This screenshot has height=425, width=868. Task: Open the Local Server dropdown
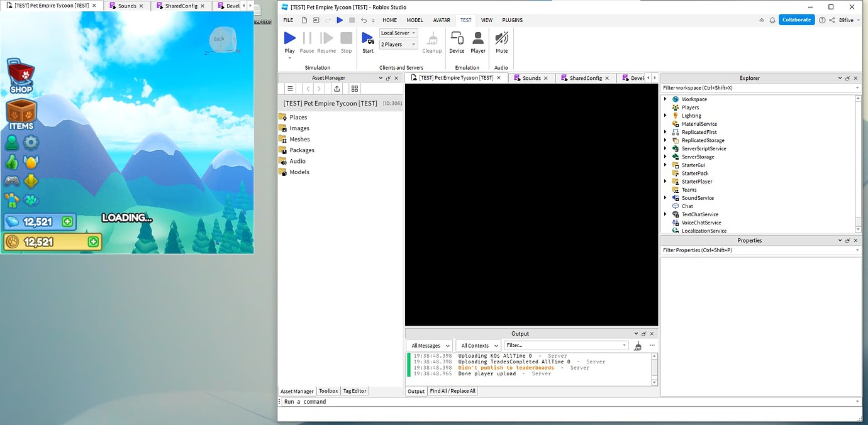click(398, 33)
